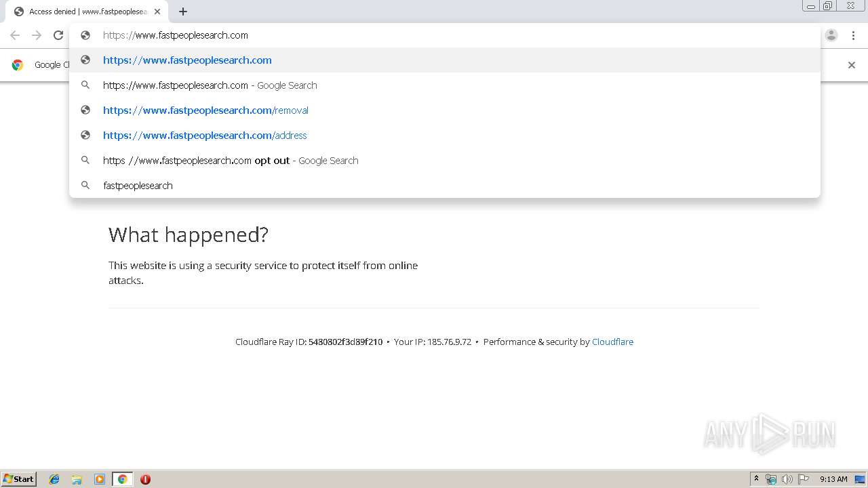868x488 pixels.
Task: Open the Chrome three-dot menu
Action: [x=853, y=35]
